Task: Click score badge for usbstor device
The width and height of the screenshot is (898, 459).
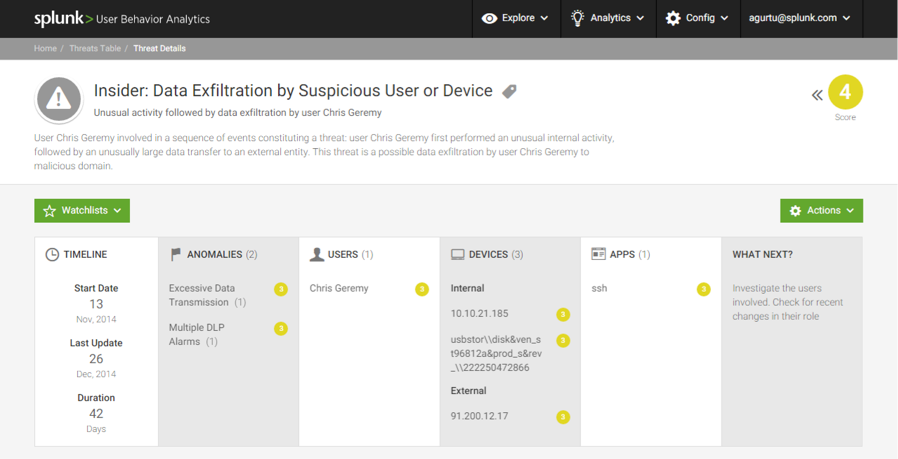Action: pos(563,340)
